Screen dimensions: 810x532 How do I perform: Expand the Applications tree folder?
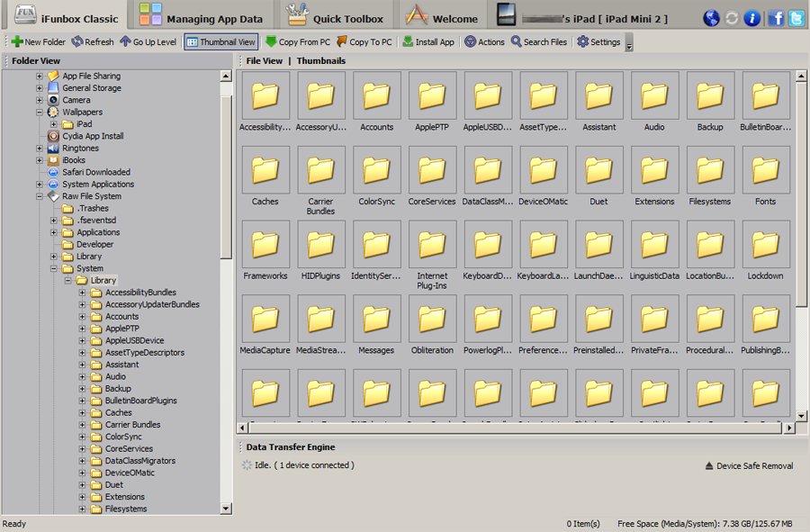(54, 232)
